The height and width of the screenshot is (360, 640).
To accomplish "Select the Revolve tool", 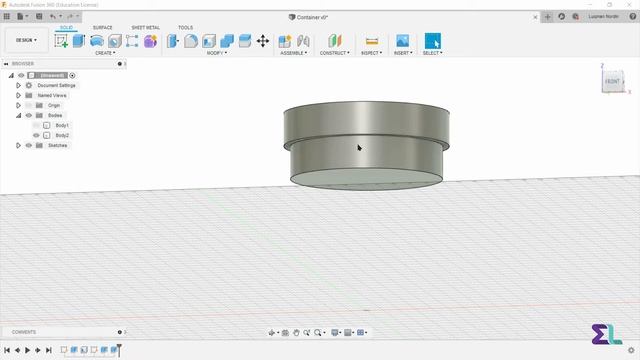I will point(97,41).
